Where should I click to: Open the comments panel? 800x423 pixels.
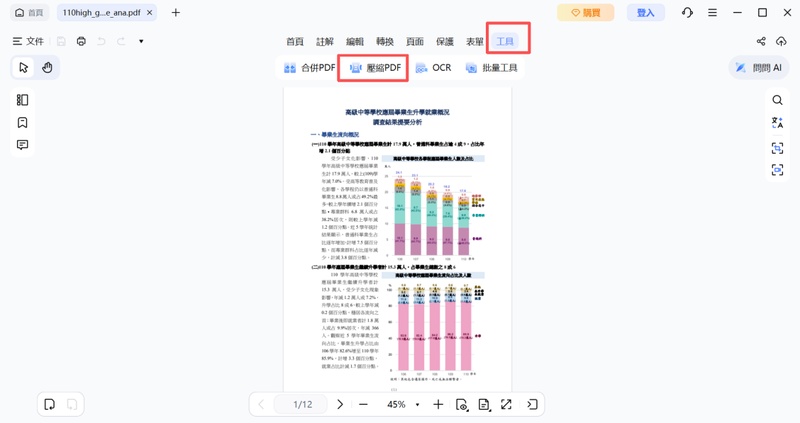22,145
